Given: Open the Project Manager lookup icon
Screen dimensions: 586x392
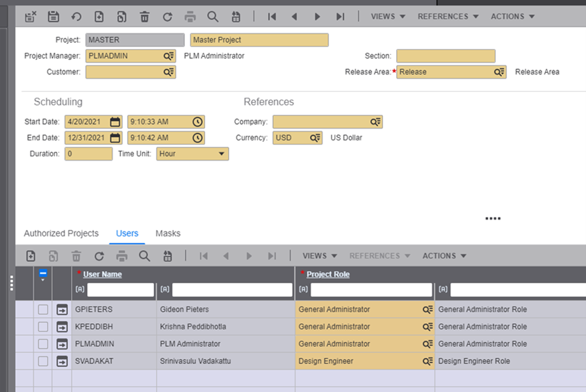Looking at the screenshot, I should pyautogui.click(x=169, y=56).
